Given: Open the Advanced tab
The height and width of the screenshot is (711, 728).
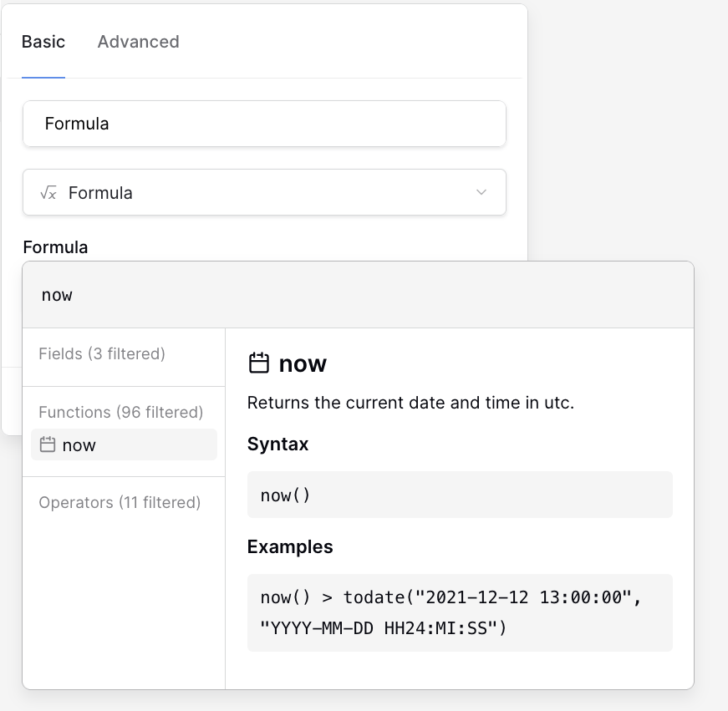Looking at the screenshot, I should click(138, 42).
